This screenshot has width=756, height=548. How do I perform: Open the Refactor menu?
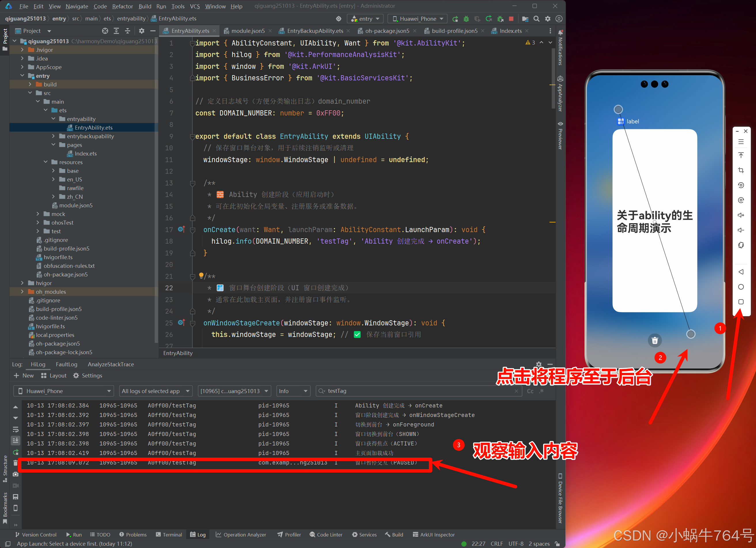122,6
